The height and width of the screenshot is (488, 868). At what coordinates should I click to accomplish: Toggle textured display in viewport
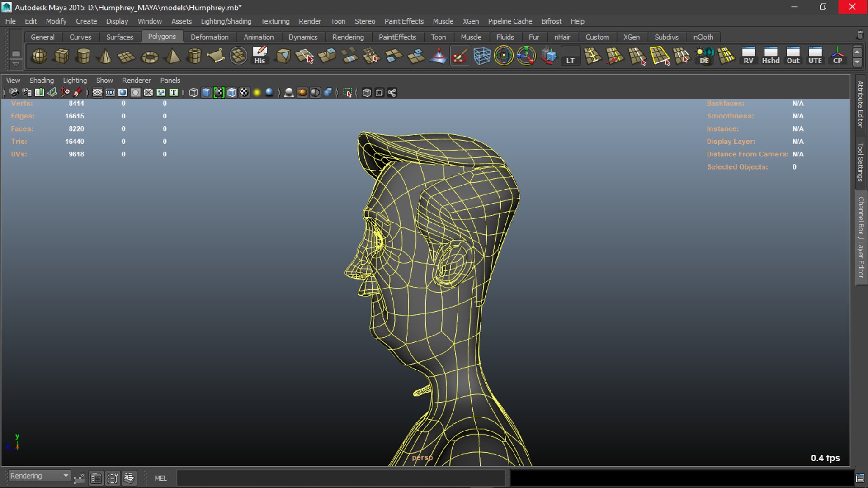pos(244,93)
